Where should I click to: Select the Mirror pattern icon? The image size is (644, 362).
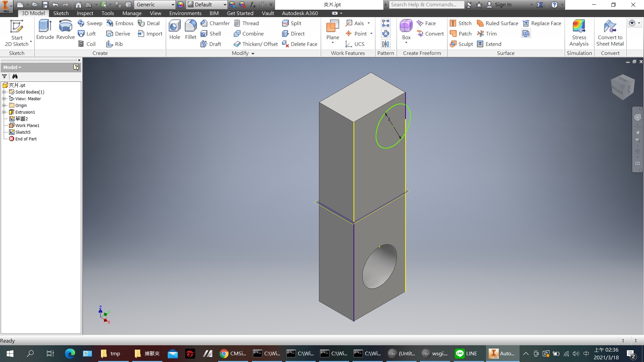[x=386, y=44]
